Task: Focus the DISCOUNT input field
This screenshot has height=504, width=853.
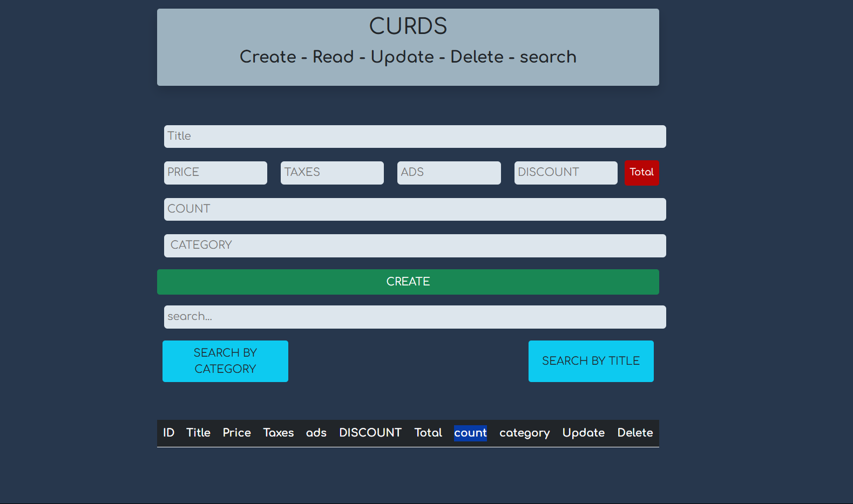Action: (x=566, y=173)
